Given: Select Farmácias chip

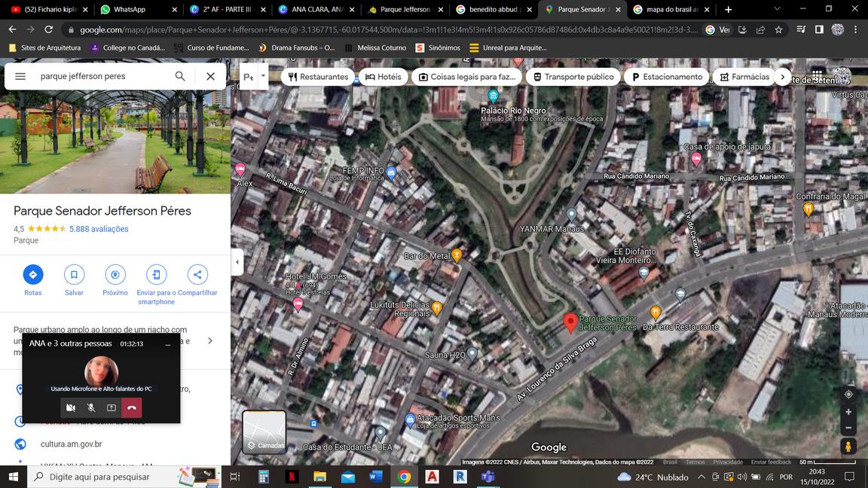Looking at the screenshot, I should [x=744, y=77].
